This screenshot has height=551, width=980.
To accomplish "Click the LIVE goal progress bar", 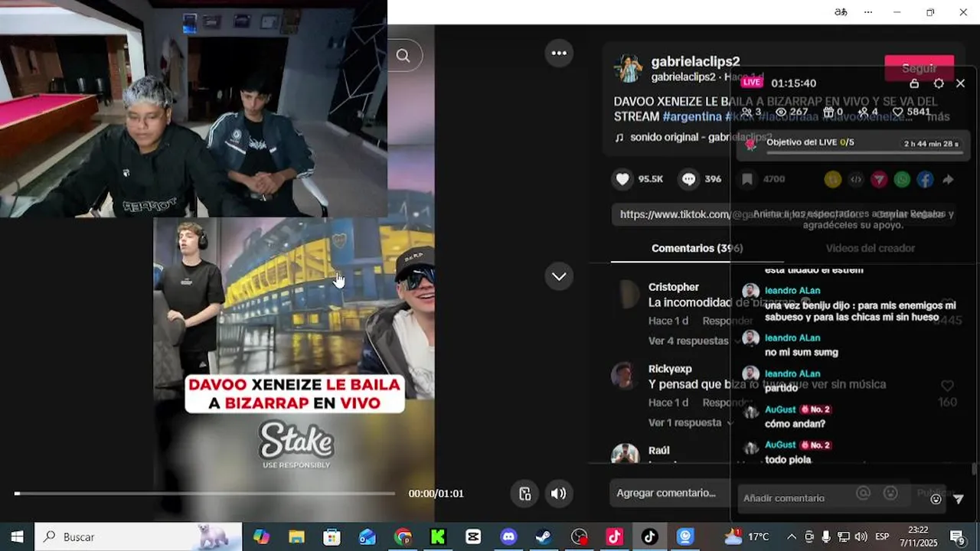I will 864,152.
